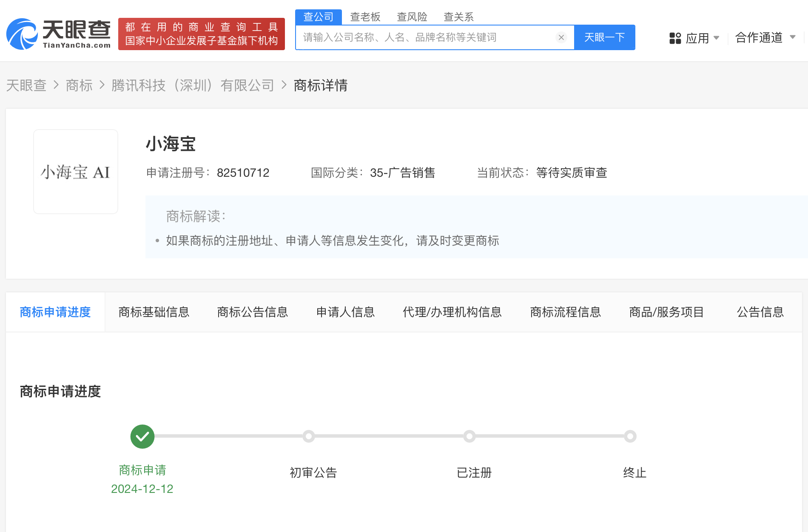This screenshot has width=808, height=532.
Task: Clear the search box with X icon
Action: (561, 37)
